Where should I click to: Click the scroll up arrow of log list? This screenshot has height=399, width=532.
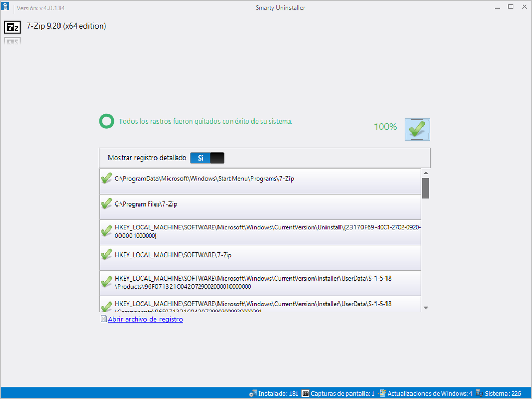tap(426, 173)
